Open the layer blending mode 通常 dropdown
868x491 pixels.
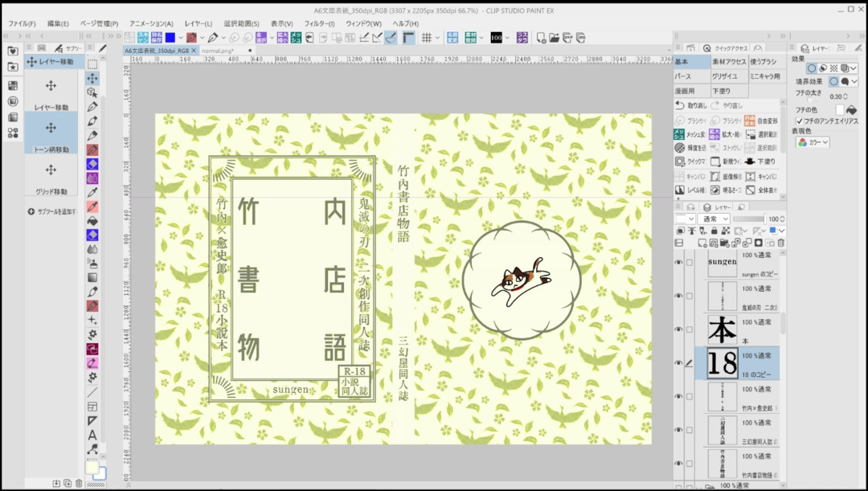pos(714,219)
